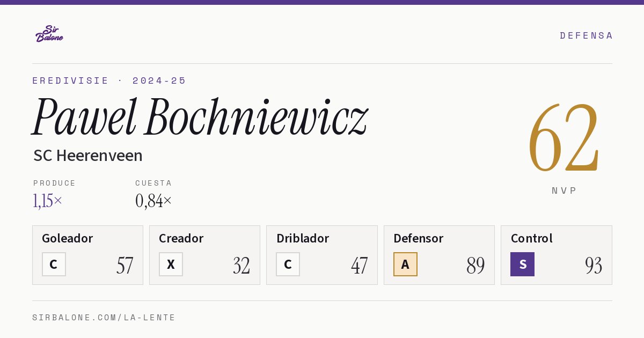Select the Eredivisie · 2024-25 season text
644x338 pixels.
(x=109, y=80)
